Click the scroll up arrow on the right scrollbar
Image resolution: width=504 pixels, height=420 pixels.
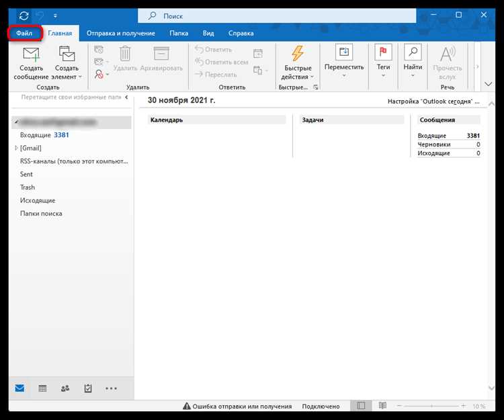coord(491,103)
